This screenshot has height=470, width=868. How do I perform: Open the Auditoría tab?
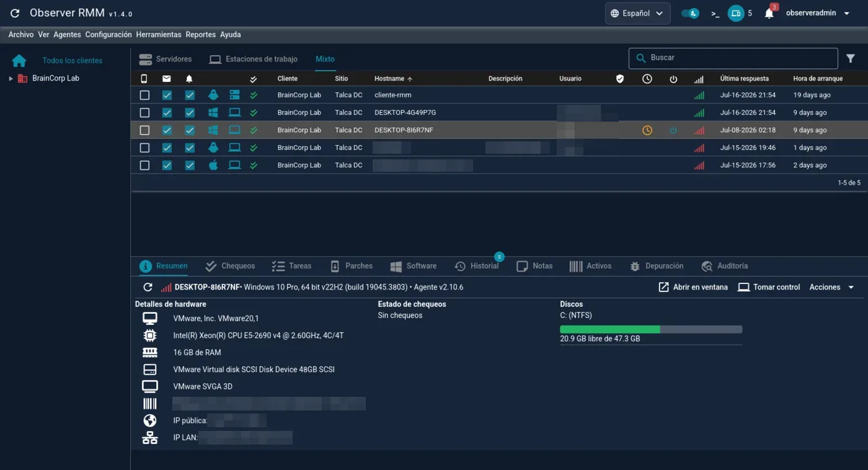tap(724, 266)
